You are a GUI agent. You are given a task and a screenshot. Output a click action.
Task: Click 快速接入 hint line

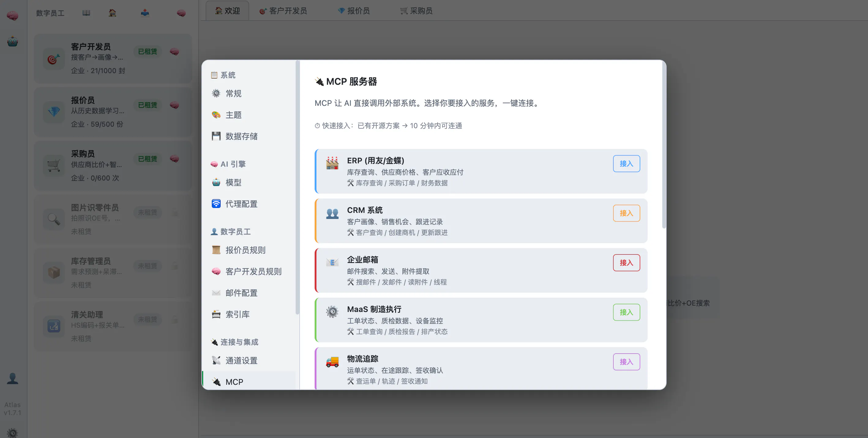point(388,126)
